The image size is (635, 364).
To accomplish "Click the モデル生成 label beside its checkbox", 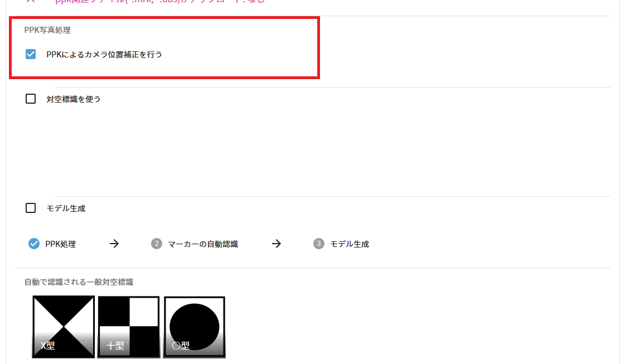I will [x=66, y=208].
